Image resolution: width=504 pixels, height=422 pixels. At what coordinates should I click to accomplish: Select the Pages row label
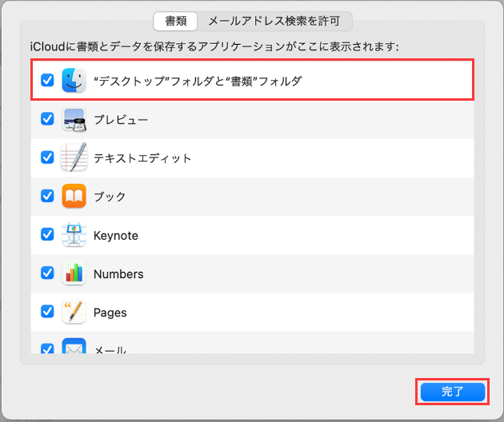tap(110, 313)
